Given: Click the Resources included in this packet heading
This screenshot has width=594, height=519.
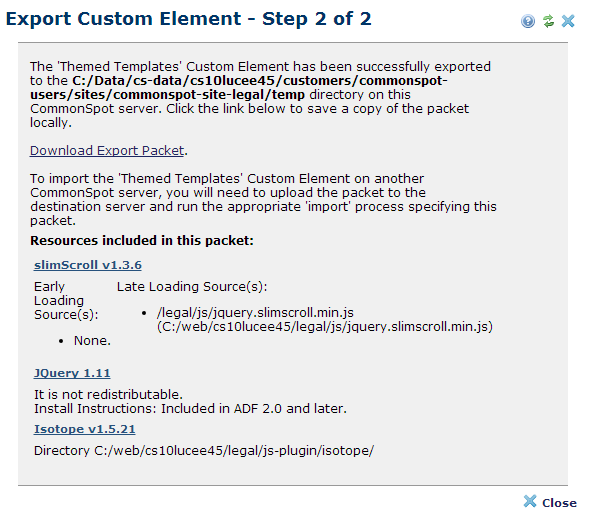Looking at the screenshot, I should pyautogui.click(x=142, y=241).
